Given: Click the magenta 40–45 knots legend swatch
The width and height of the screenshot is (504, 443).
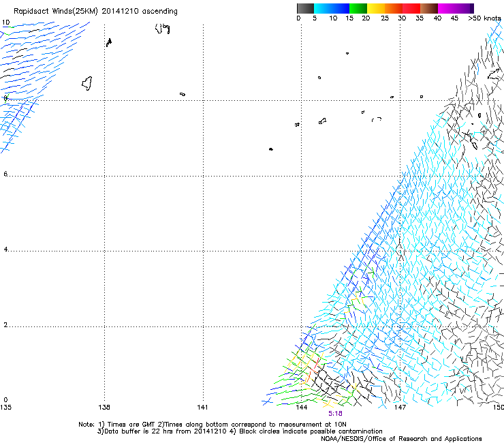Looking at the screenshot, I should pos(447,8).
